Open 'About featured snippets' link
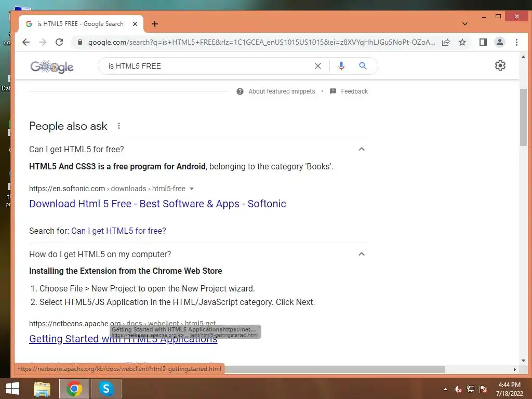The height and width of the screenshot is (399, 532). pos(282,91)
